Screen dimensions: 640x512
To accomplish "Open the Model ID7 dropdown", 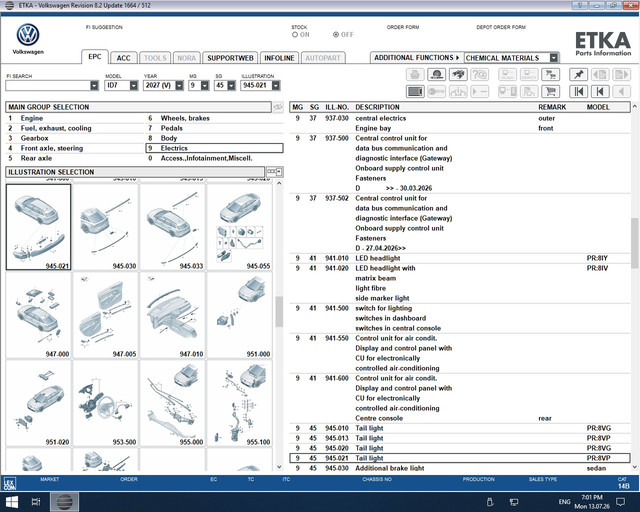I will [133, 85].
